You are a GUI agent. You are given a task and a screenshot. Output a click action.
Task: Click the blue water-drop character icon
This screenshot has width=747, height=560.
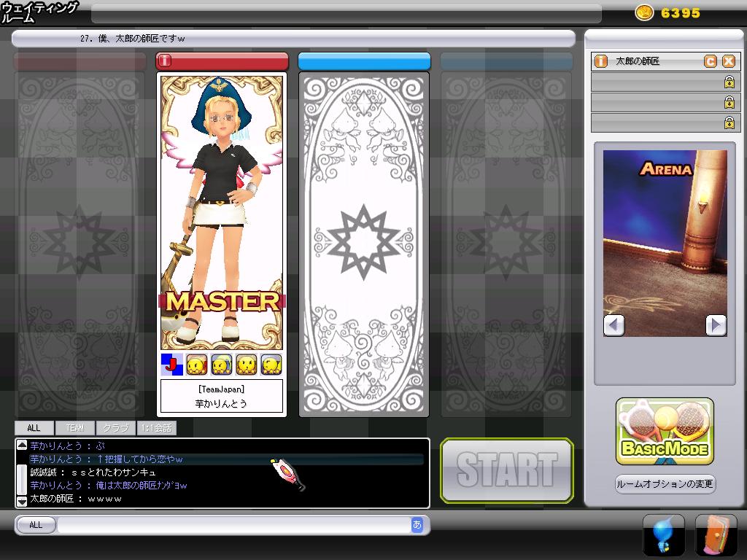pos(663,535)
